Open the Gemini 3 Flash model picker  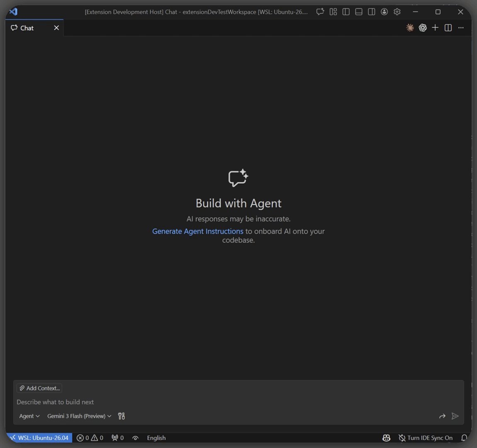point(79,416)
